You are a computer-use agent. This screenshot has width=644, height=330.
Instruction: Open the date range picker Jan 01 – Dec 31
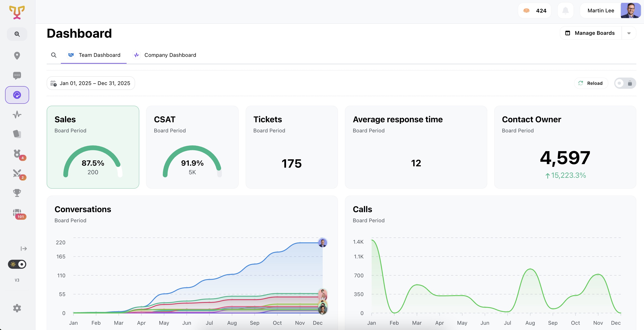click(x=90, y=83)
